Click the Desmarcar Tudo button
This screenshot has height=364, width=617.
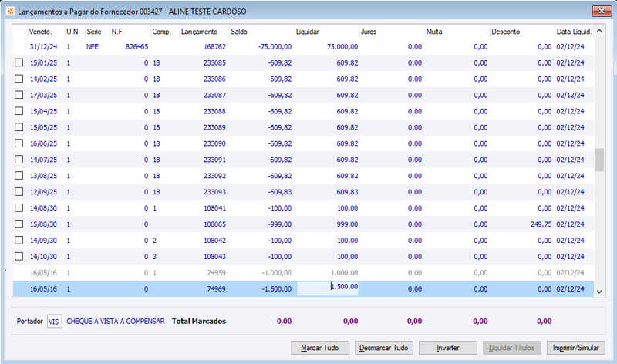(x=383, y=348)
